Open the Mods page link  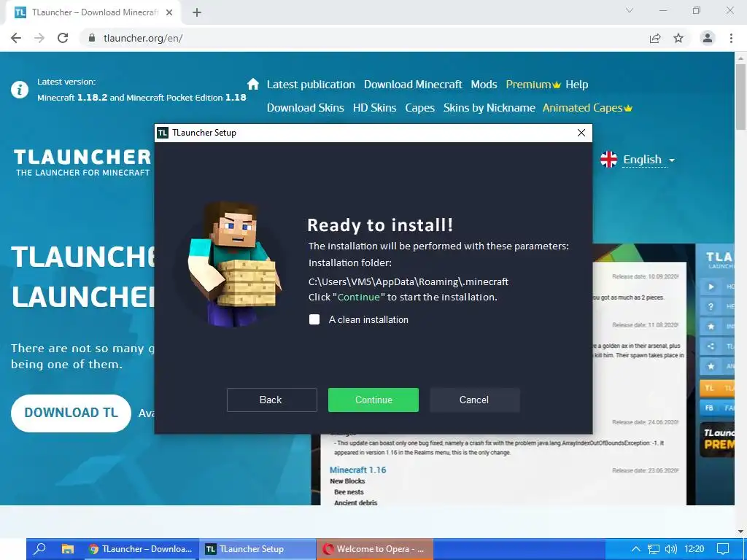[484, 85]
